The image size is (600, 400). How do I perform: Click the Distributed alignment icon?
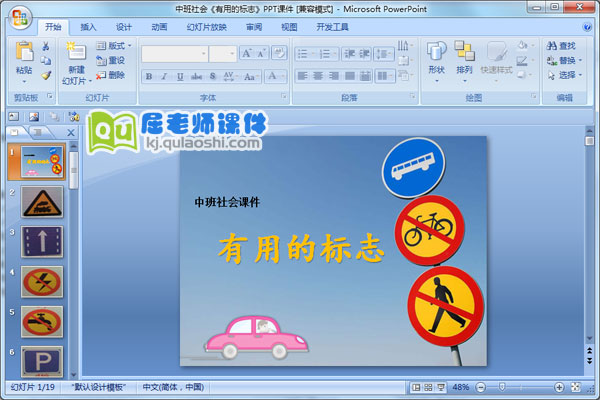click(x=365, y=76)
